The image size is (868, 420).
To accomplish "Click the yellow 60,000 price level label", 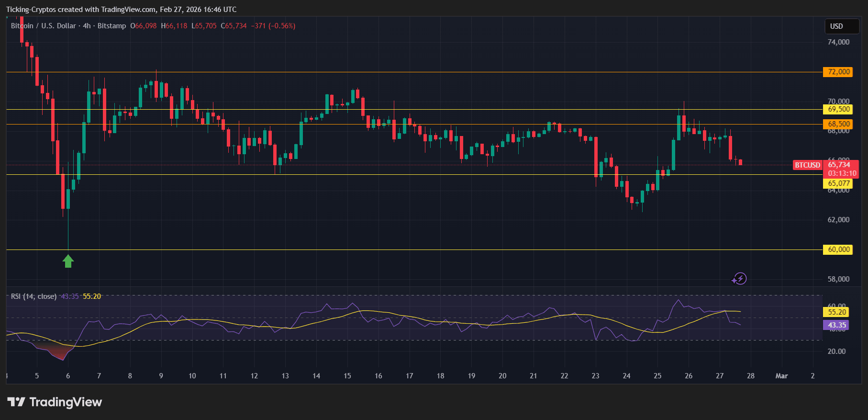I will coord(839,250).
